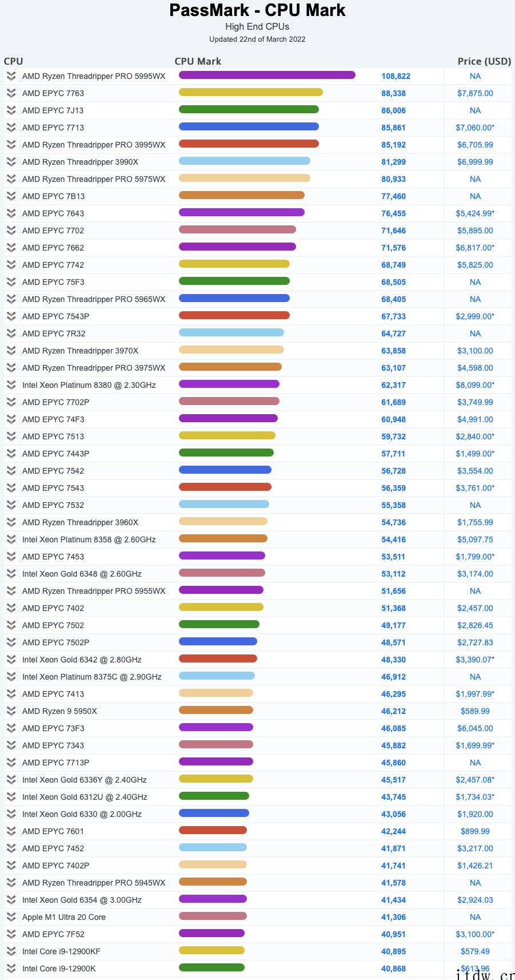
Task: Click the 46,212 score for Ryzen 9 5950X
Action: tap(394, 711)
